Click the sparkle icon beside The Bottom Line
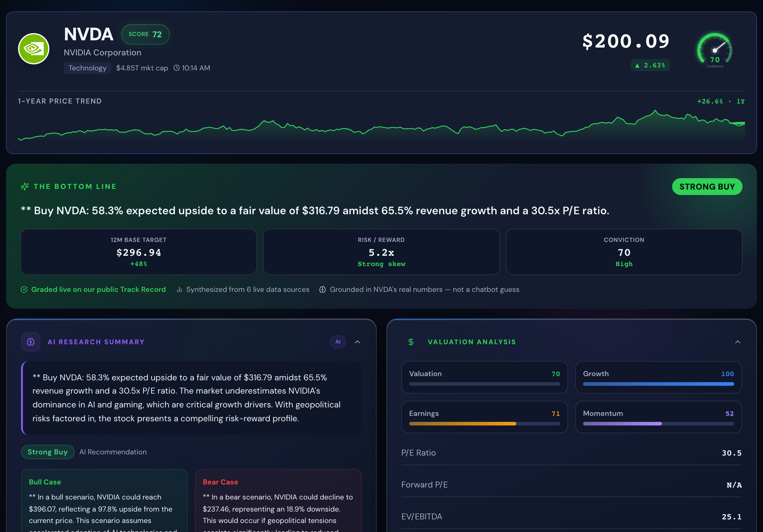This screenshot has width=763, height=532. 25,187
